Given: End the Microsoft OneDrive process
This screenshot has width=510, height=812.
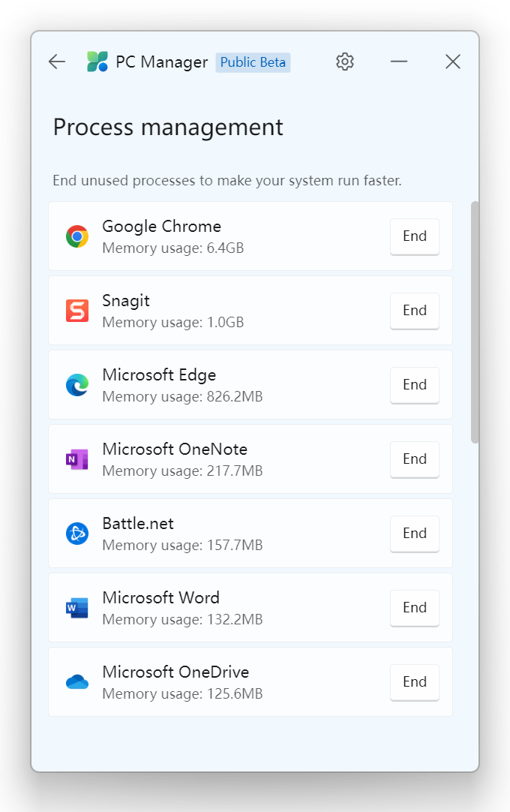Looking at the screenshot, I should (x=415, y=682).
